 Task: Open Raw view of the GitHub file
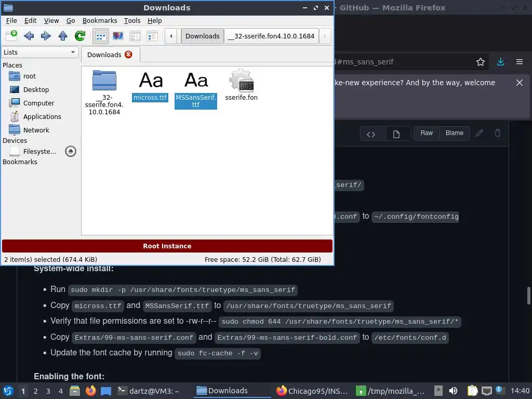[427, 133]
